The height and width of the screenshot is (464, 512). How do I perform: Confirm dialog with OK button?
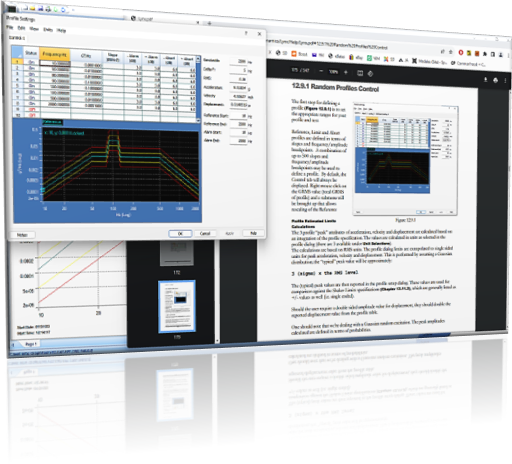[180, 234]
